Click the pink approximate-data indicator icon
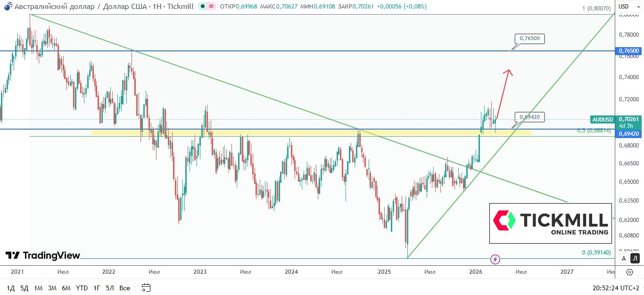644x295 pixels. pos(211,7)
